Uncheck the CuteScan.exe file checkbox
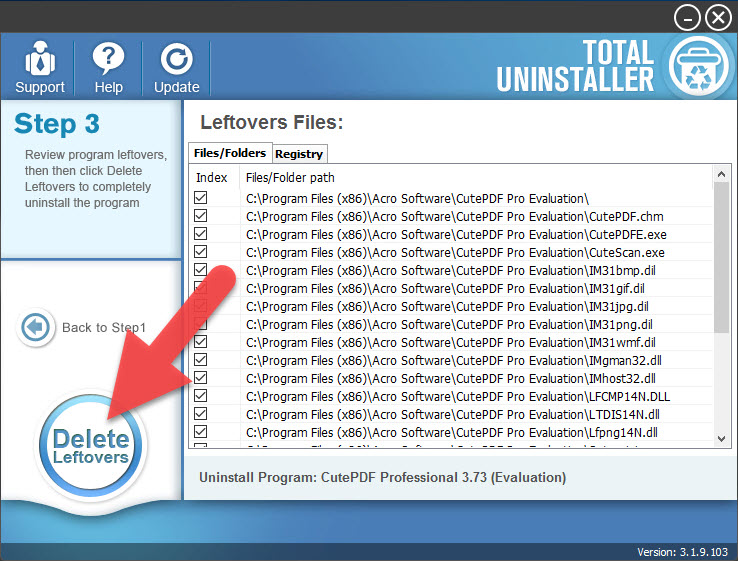Image resolution: width=738 pixels, height=561 pixels. pyautogui.click(x=201, y=251)
